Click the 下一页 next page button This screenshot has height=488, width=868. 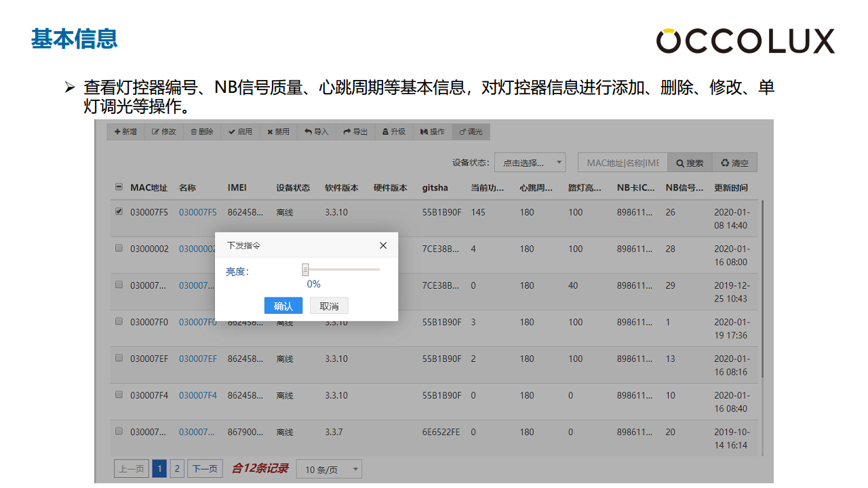pos(205,468)
